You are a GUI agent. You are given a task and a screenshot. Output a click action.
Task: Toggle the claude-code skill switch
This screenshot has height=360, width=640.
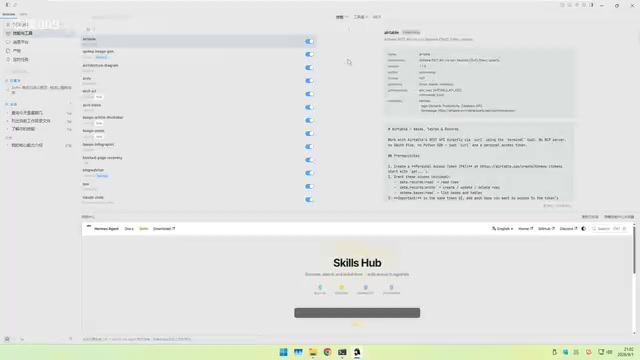coord(309,200)
